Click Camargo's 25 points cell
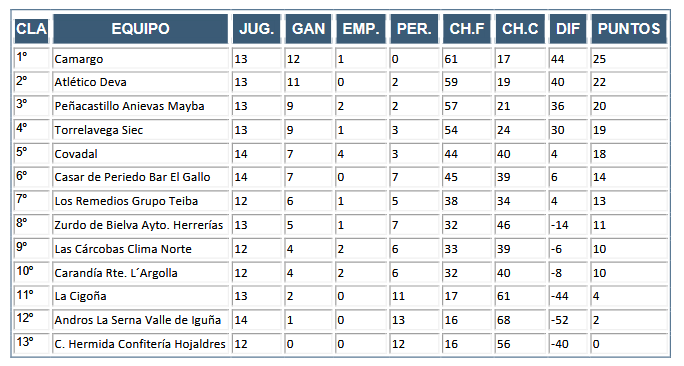 (x=629, y=59)
